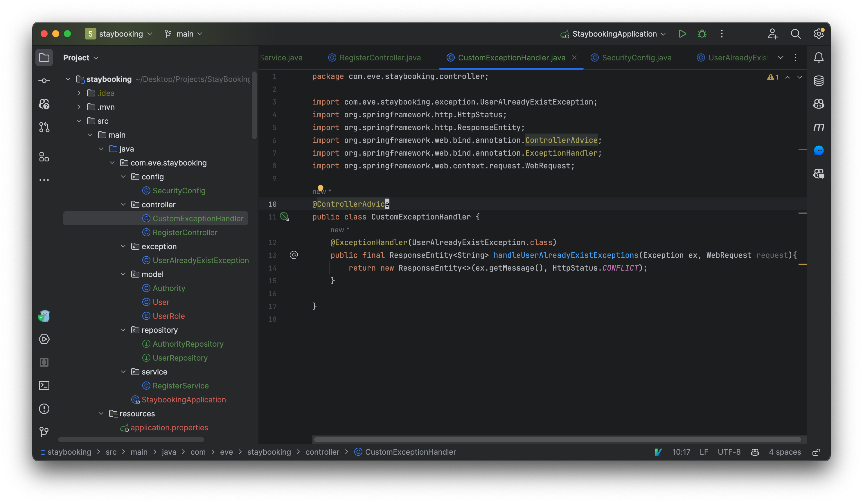
Task: Open the Maven tool window
Action: click(x=819, y=127)
